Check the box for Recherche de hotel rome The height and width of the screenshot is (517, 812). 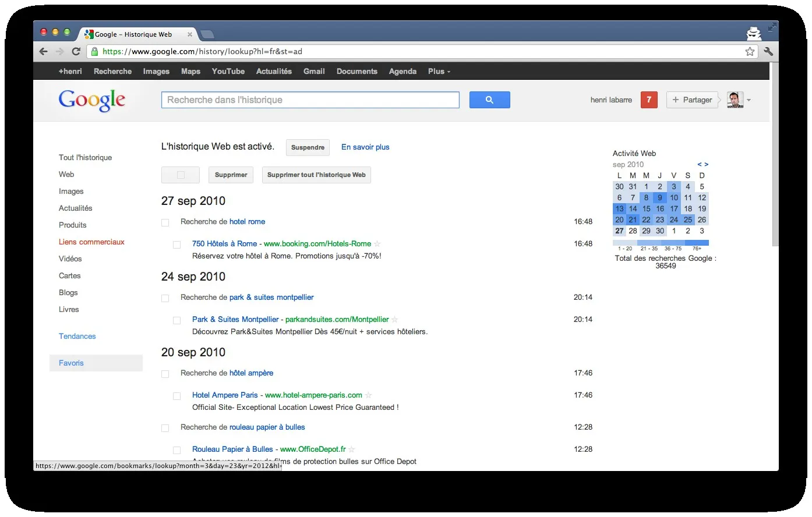(x=165, y=222)
